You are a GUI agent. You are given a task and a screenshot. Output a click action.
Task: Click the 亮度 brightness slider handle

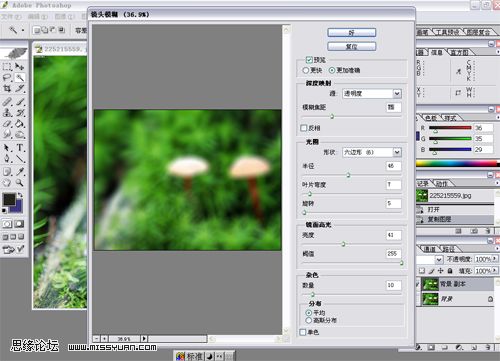coord(343,244)
